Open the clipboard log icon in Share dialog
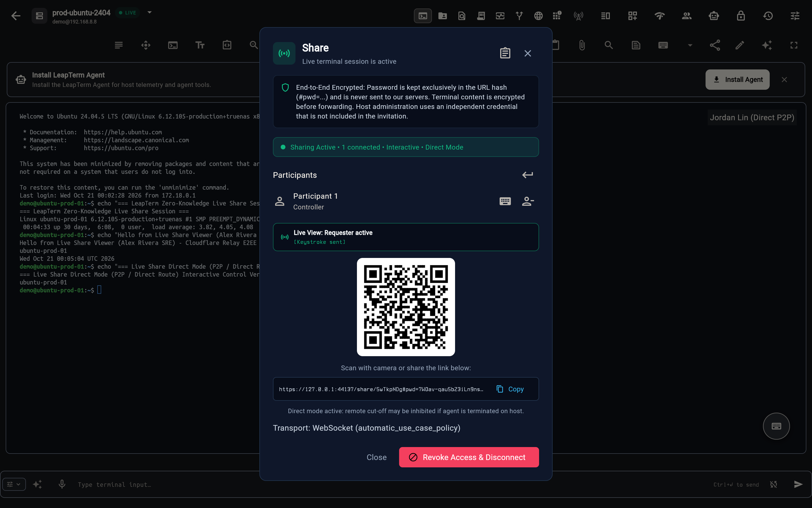Screen dimensions: 812x508 (x=505, y=53)
